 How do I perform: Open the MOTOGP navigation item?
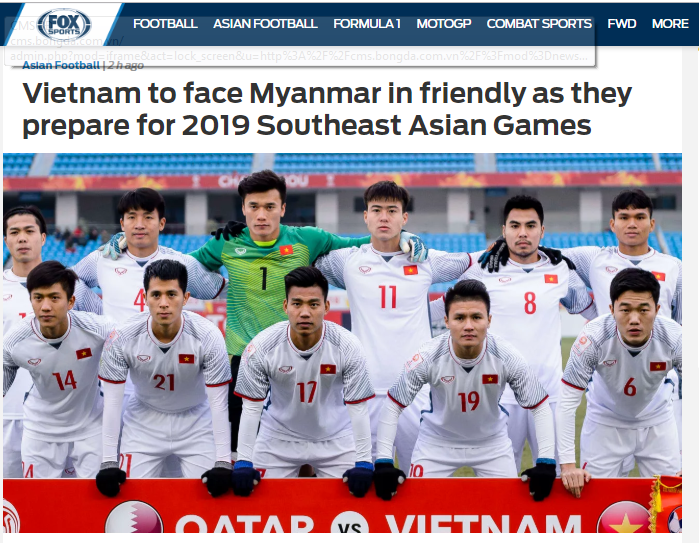pyautogui.click(x=444, y=24)
